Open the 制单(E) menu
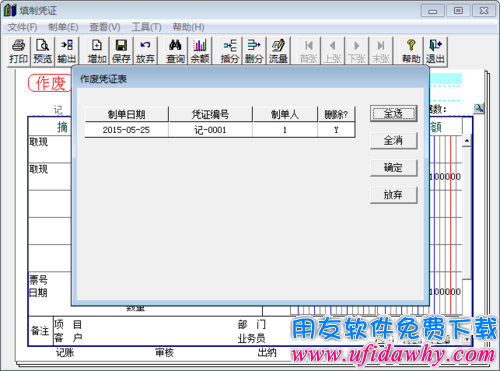Viewport: 500px width, 371px height. click(63, 27)
